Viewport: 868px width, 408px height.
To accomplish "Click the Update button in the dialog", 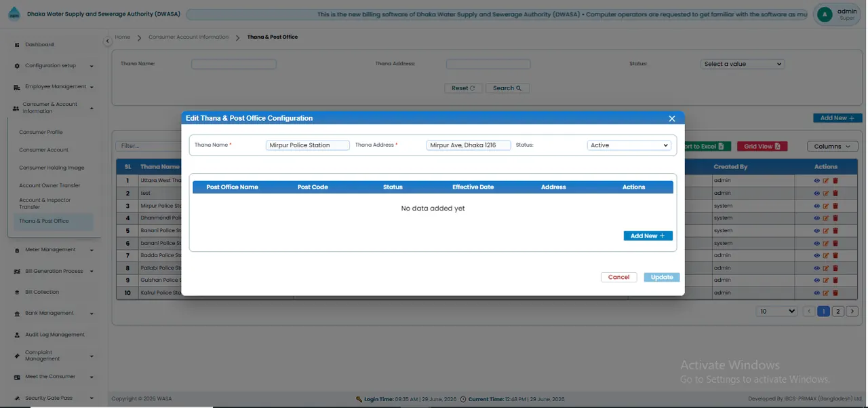I will (x=662, y=277).
